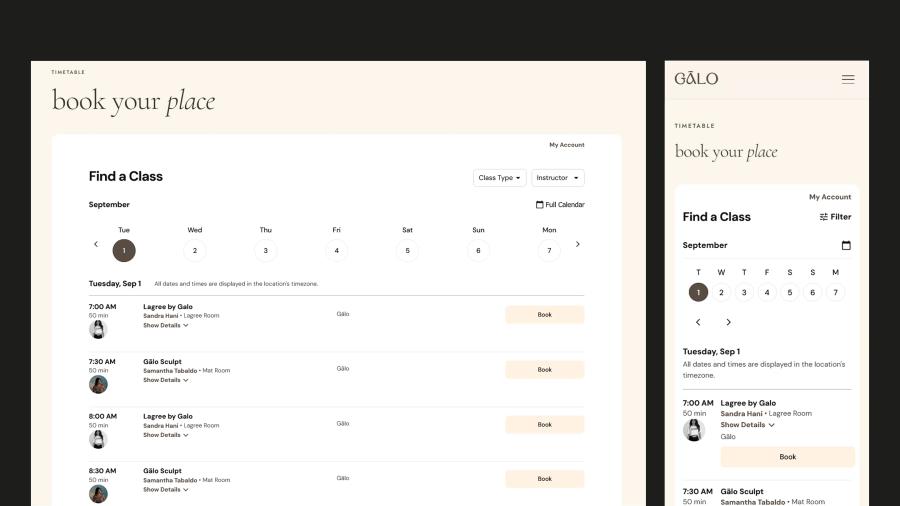Select Thu 3 in desktop date strip

(x=266, y=251)
